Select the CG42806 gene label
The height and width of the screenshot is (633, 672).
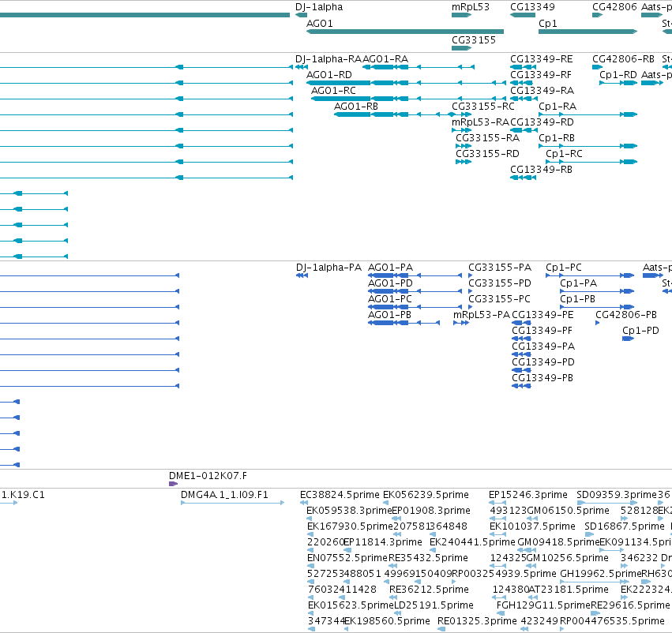click(614, 7)
